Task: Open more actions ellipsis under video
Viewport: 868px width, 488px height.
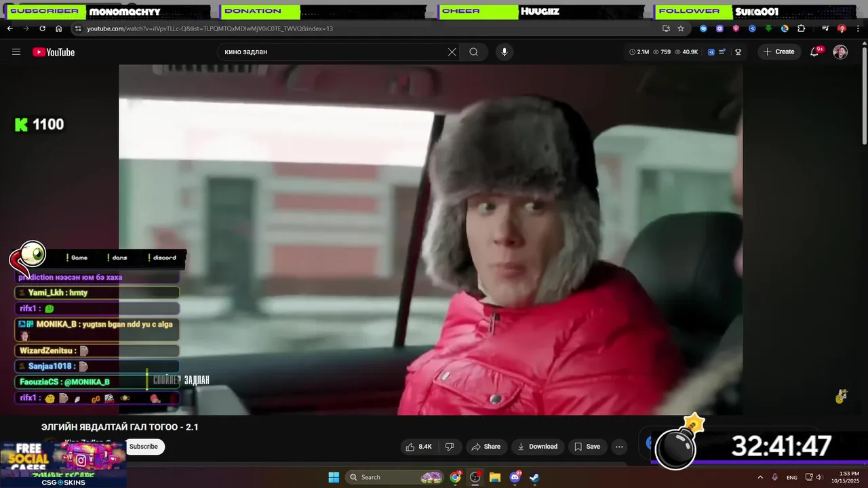Action: tap(619, 447)
